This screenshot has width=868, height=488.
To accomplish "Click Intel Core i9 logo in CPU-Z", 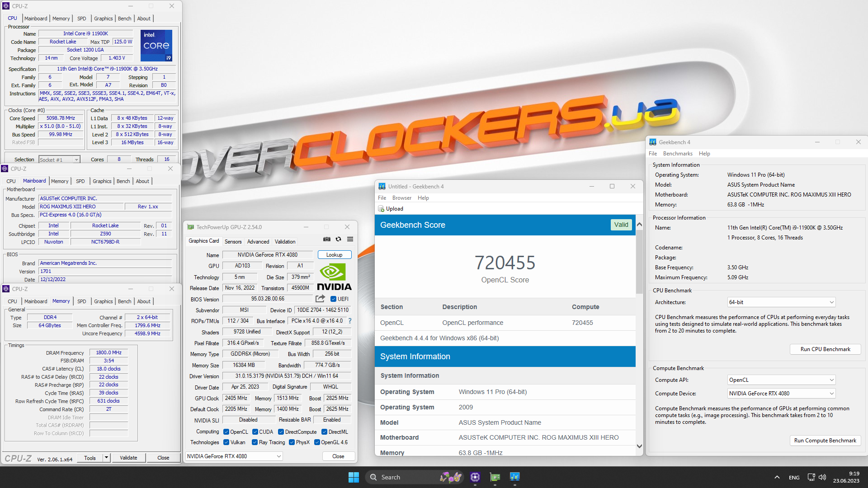I will [x=156, y=46].
